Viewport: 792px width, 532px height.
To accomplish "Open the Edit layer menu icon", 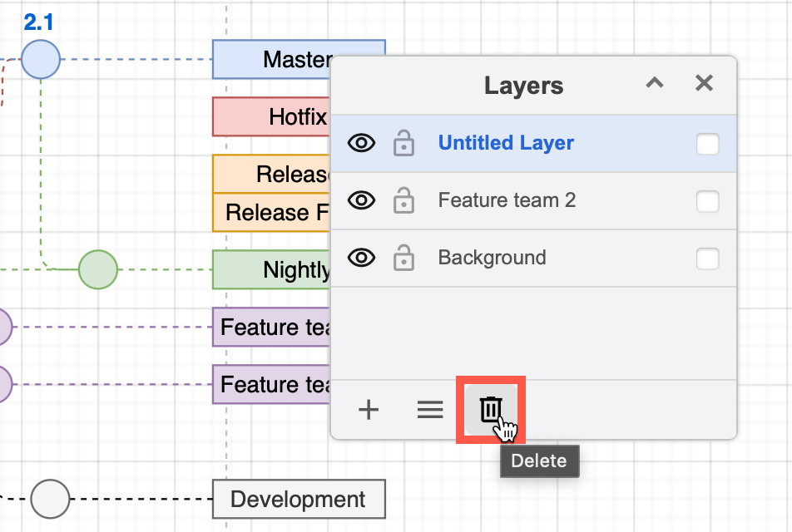I will click(430, 409).
